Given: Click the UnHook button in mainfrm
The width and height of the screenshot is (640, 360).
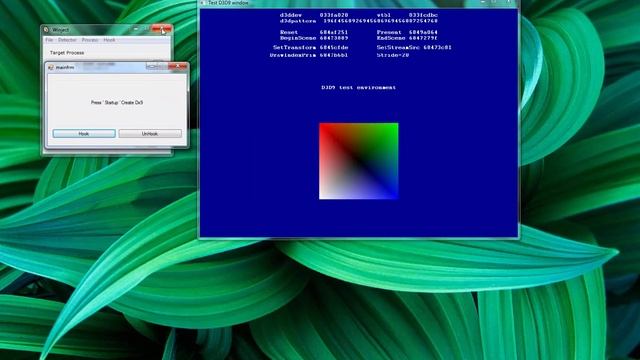Looking at the screenshot, I should click(150, 133).
